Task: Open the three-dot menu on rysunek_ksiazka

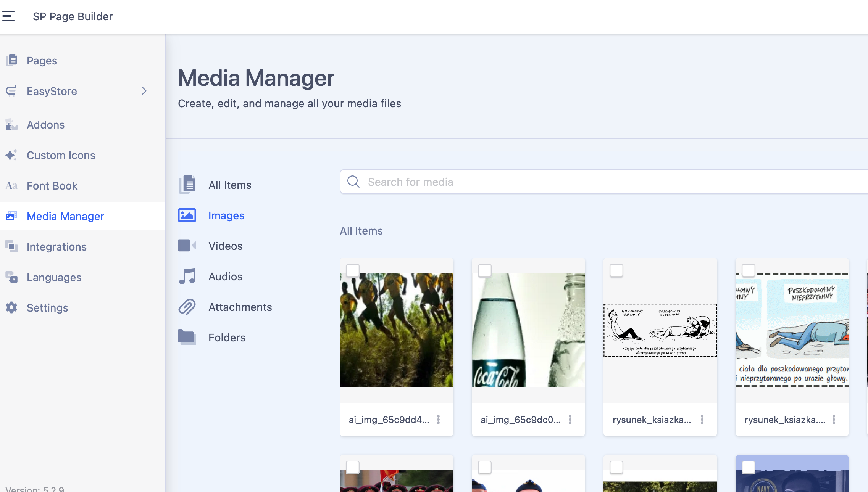Action: (702, 420)
